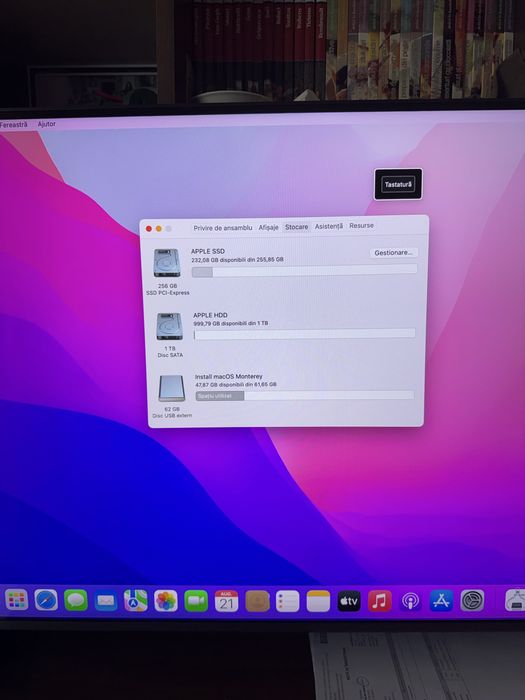Viewport: 525px width, 700px height.
Task: Open Messages in the Dock
Action: pos(76,600)
